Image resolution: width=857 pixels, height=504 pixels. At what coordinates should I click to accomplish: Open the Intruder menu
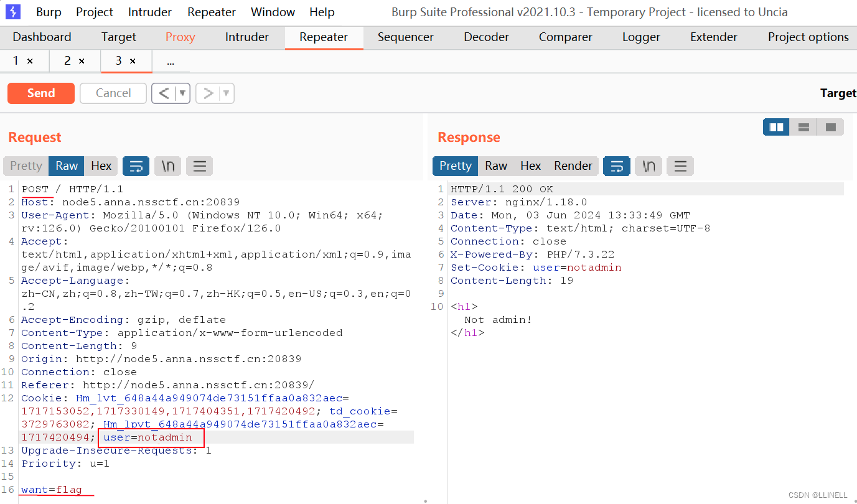coord(150,12)
